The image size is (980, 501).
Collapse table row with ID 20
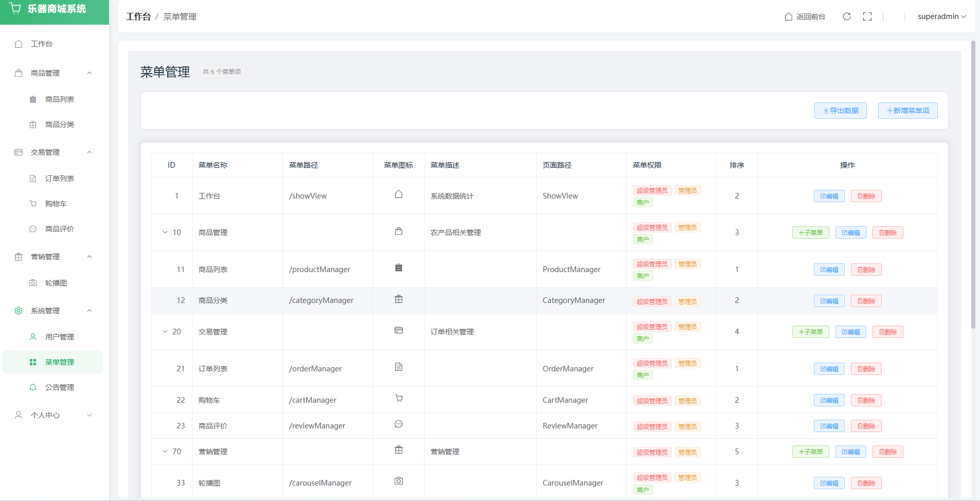click(x=165, y=332)
